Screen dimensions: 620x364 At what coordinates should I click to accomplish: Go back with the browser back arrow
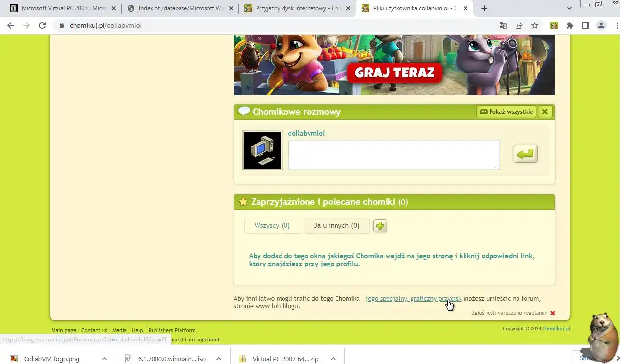coord(11,25)
